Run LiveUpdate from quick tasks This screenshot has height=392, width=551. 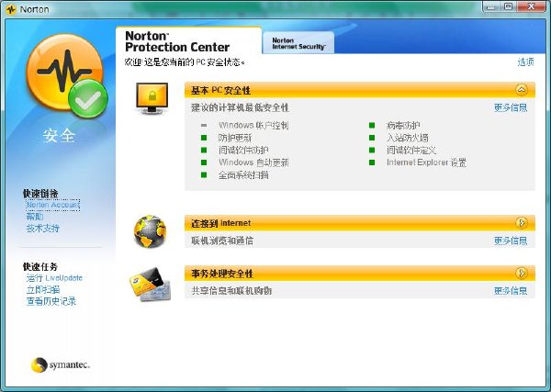[54, 278]
